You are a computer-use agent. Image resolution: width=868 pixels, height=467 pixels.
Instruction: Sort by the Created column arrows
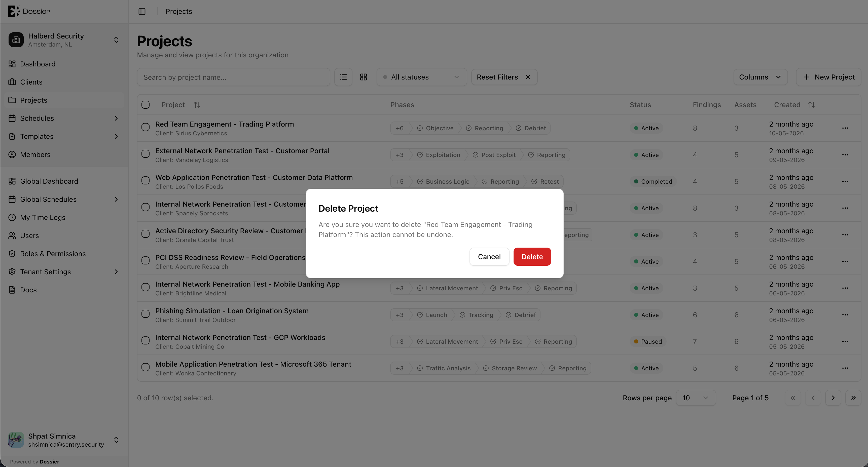tap(811, 105)
